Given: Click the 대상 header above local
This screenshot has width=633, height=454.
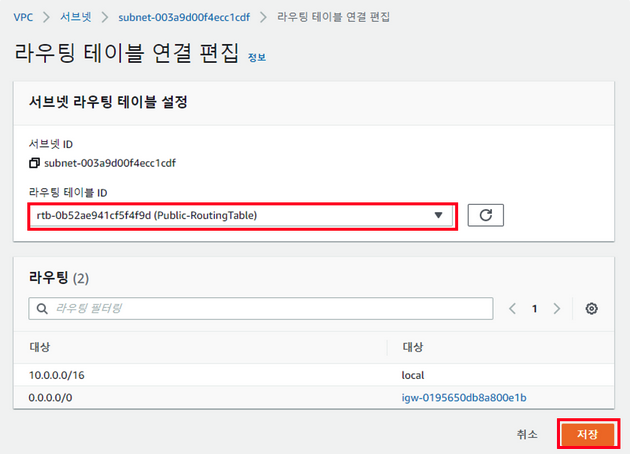Looking at the screenshot, I should [x=413, y=346].
